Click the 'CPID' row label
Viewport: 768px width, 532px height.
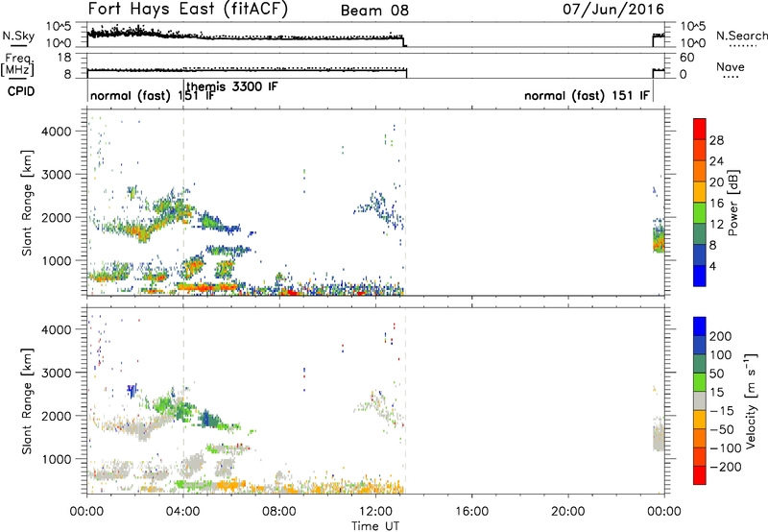point(21,91)
